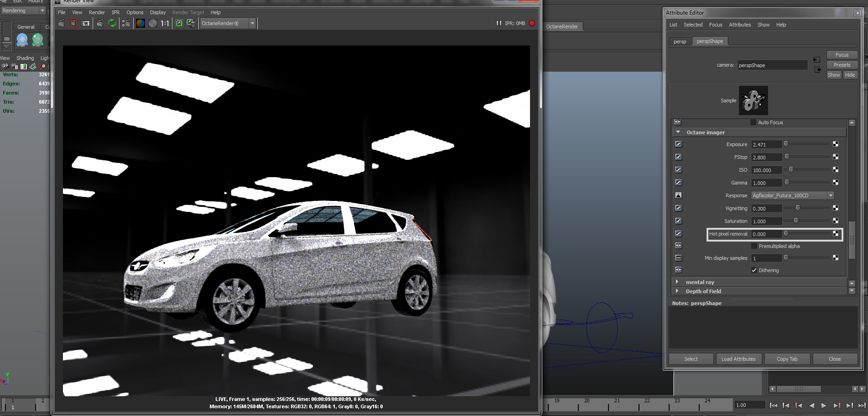Click the output connection arrow icon
The width and height of the screenshot is (868, 416).
coord(817,70)
